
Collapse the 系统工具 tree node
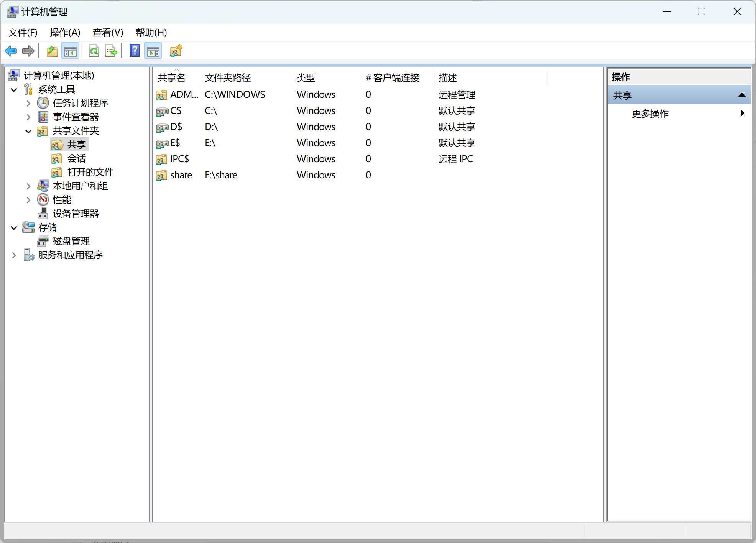14,90
